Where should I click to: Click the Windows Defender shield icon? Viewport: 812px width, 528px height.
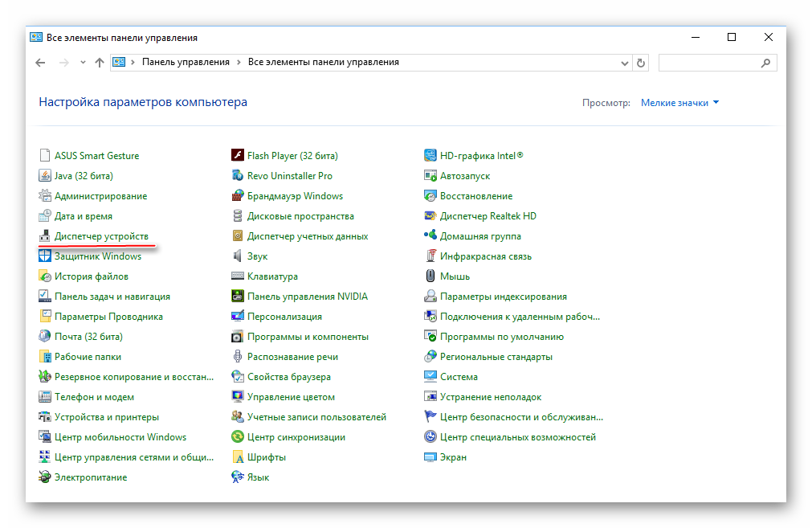pyautogui.click(x=45, y=256)
